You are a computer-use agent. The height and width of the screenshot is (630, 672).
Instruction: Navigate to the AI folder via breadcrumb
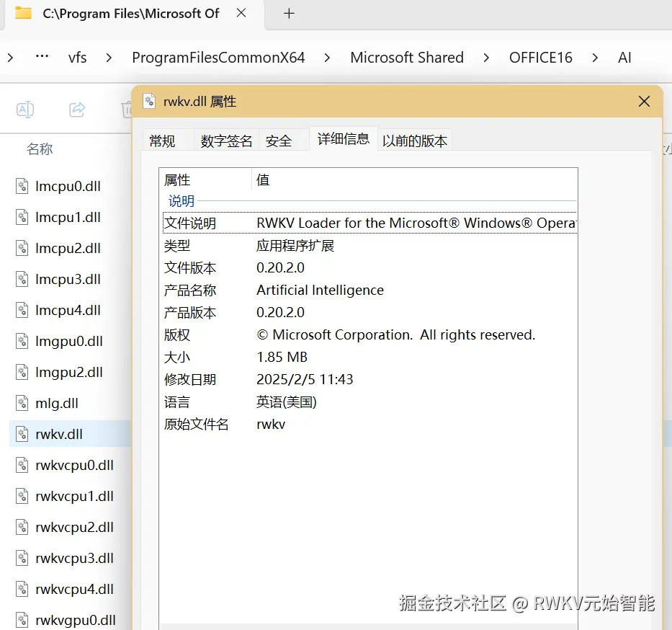click(624, 57)
